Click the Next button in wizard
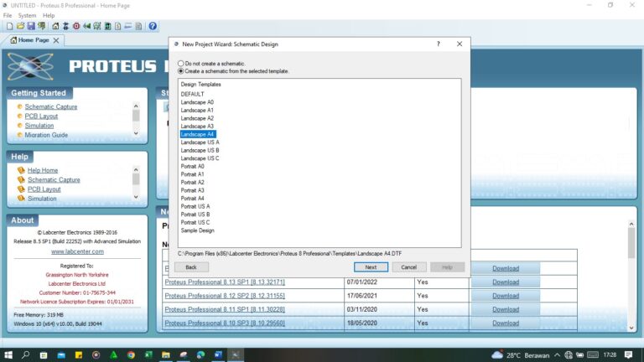Screen dimensions: 644x362 pos(371,267)
